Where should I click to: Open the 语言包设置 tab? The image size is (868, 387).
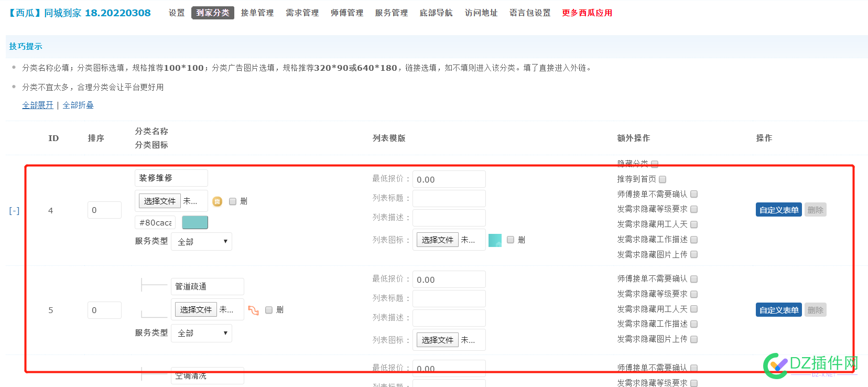click(530, 13)
